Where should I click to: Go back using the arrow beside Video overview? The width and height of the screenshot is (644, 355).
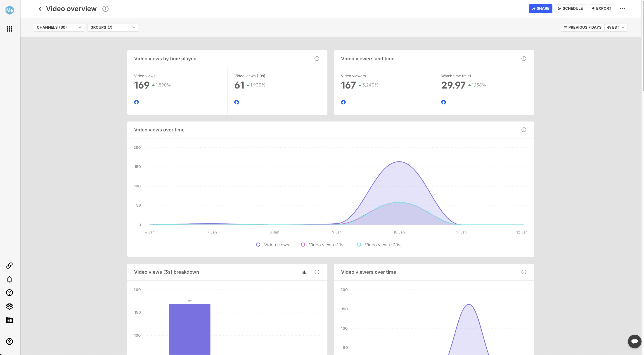(x=40, y=9)
